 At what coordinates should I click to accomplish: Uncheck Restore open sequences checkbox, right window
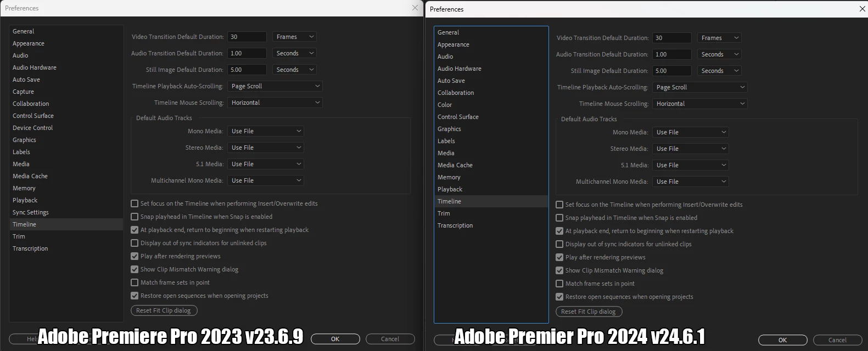click(559, 297)
